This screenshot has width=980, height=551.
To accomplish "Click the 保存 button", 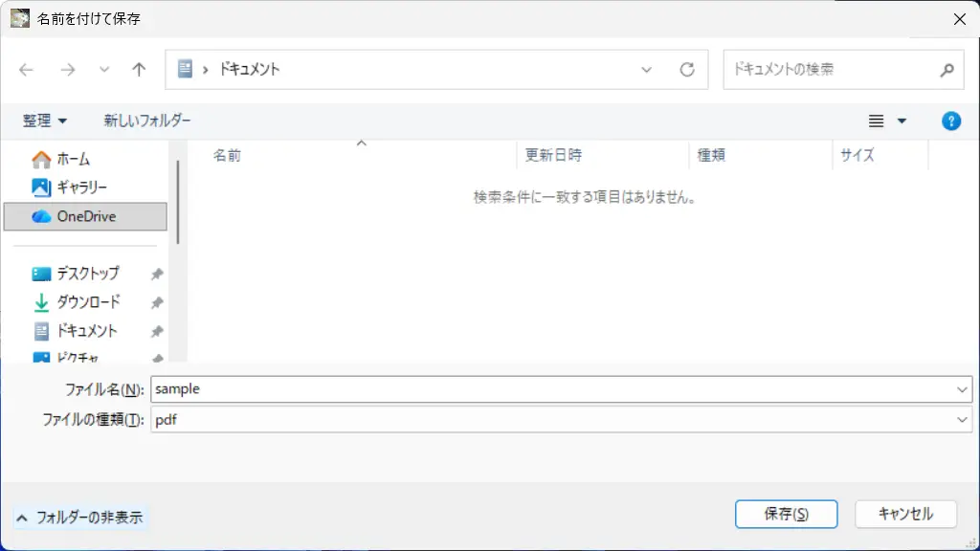I will [x=786, y=514].
